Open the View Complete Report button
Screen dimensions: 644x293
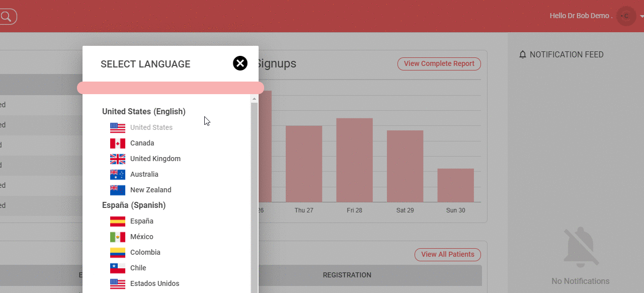click(x=439, y=64)
